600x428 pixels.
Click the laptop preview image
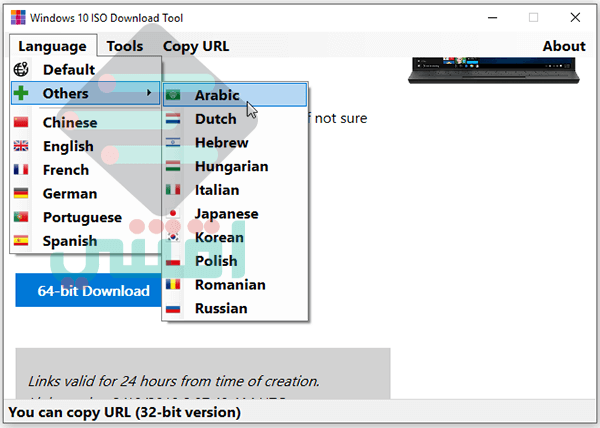pyautogui.click(x=494, y=70)
